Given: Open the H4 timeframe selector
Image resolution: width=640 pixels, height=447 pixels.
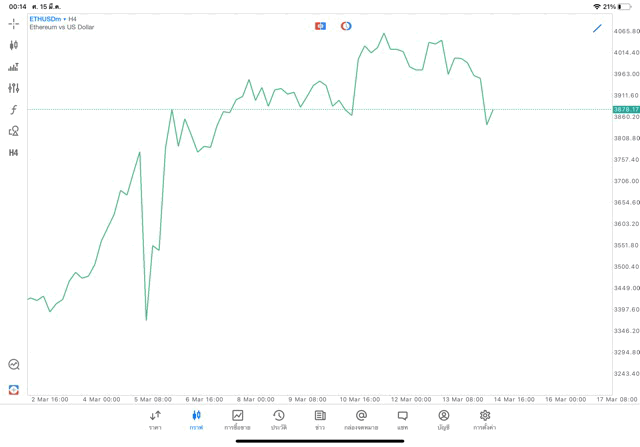Looking at the screenshot, I should point(14,153).
